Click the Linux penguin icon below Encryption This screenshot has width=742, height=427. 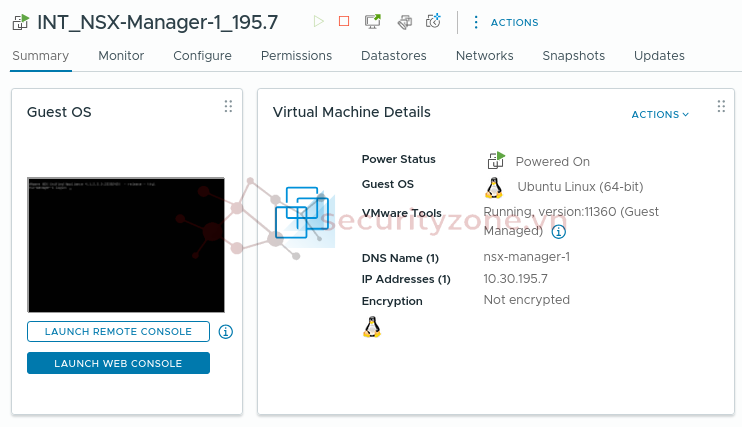pos(372,327)
